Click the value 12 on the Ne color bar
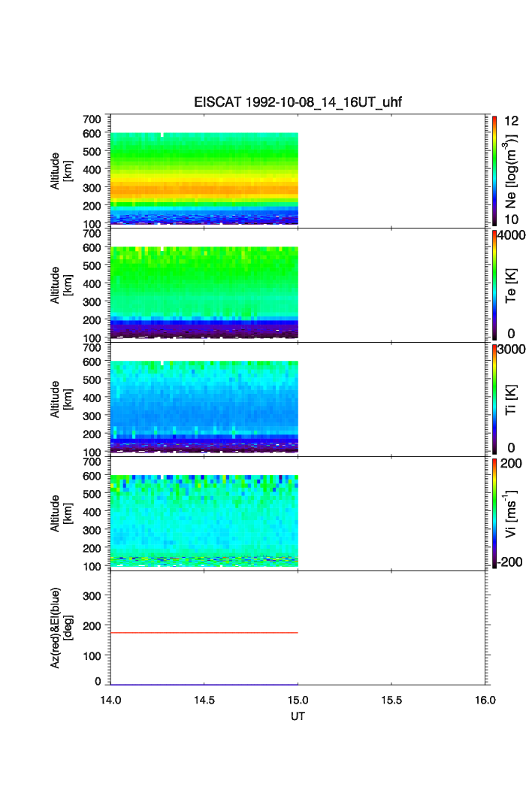 pyautogui.click(x=511, y=121)
